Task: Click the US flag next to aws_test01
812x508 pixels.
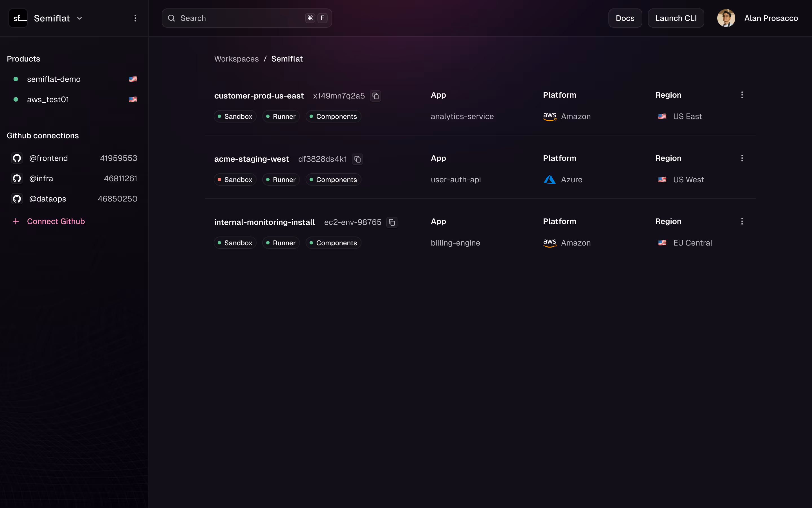Action: [x=133, y=99]
